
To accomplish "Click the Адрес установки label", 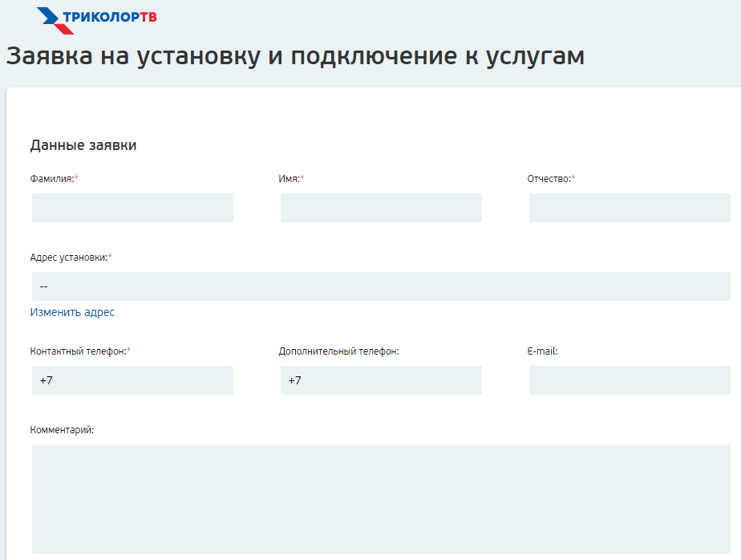I will [x=68, y=258].
